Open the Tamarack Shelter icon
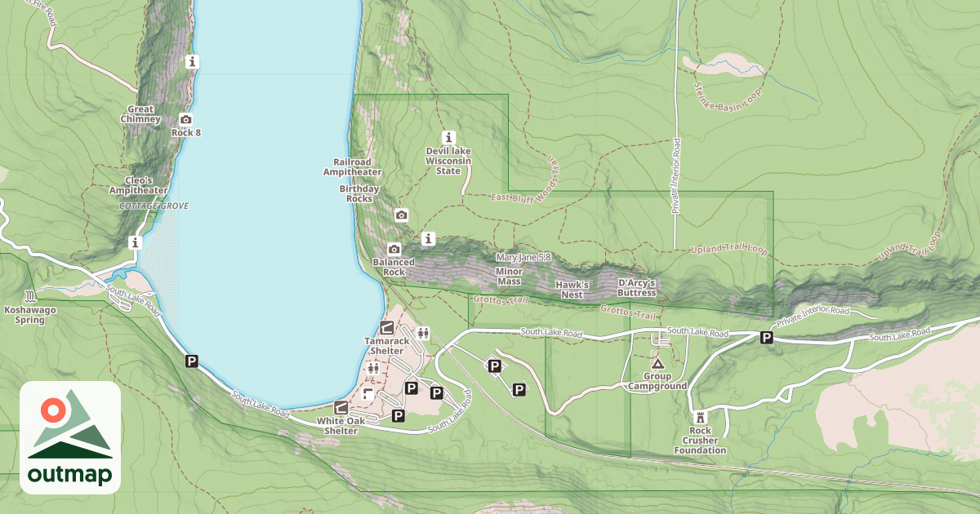Viewport: 980px width, 514px height. (387, 328)
